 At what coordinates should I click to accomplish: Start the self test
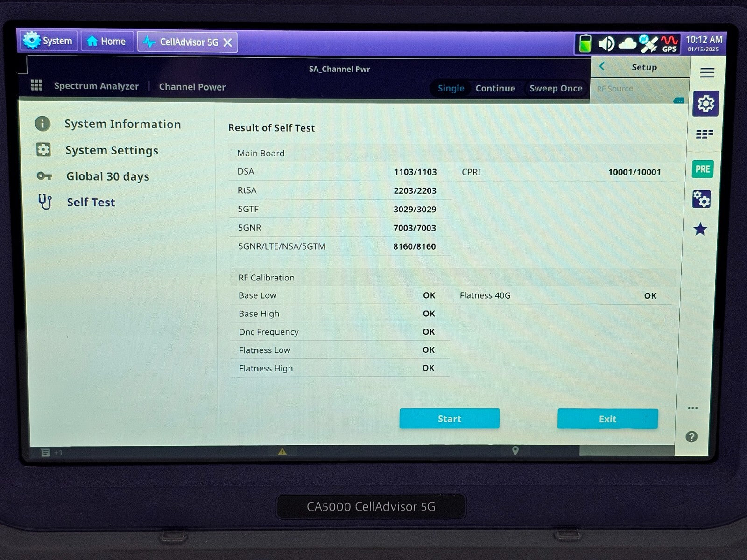449,419
